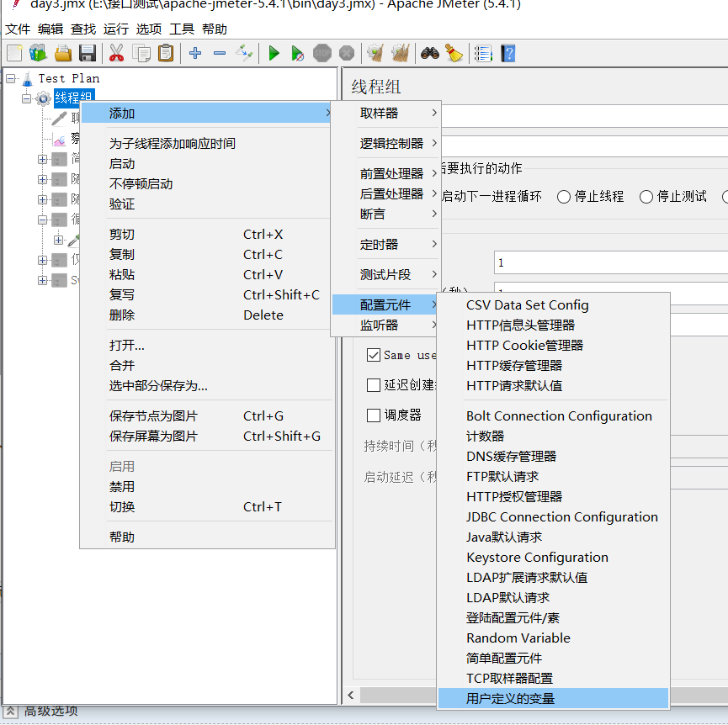Expand the 高级选项 collapsed section
Image resolution: width=728 pixels, height=725 pixels.
11,712
